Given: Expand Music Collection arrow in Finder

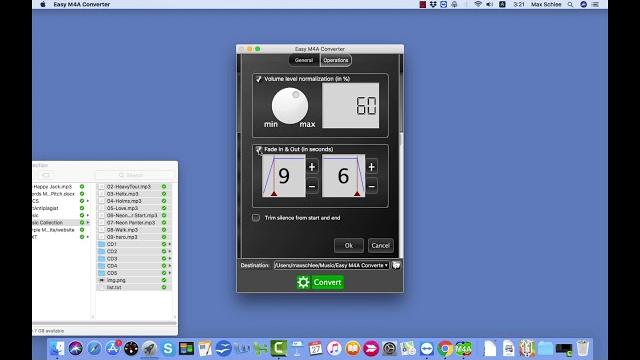Looking at the screenshot, I should [88, 222].
